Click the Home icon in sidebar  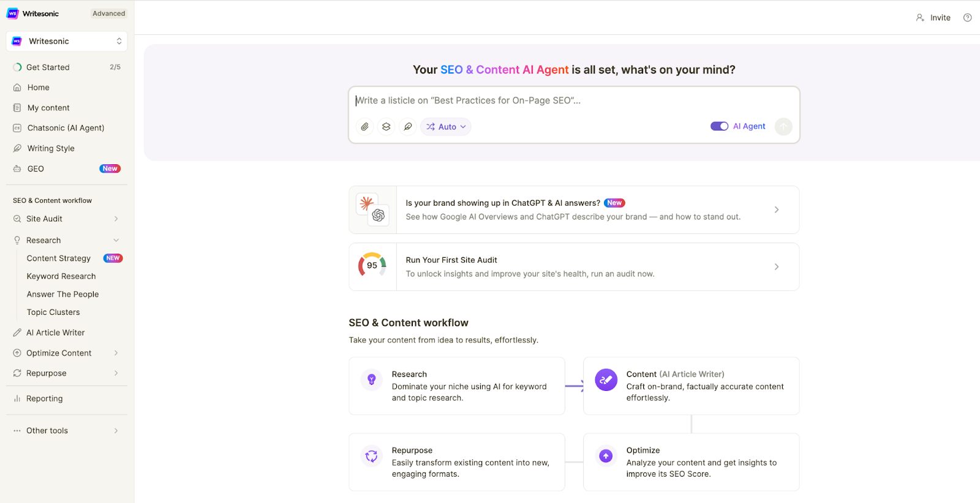[x=17, y=88]
